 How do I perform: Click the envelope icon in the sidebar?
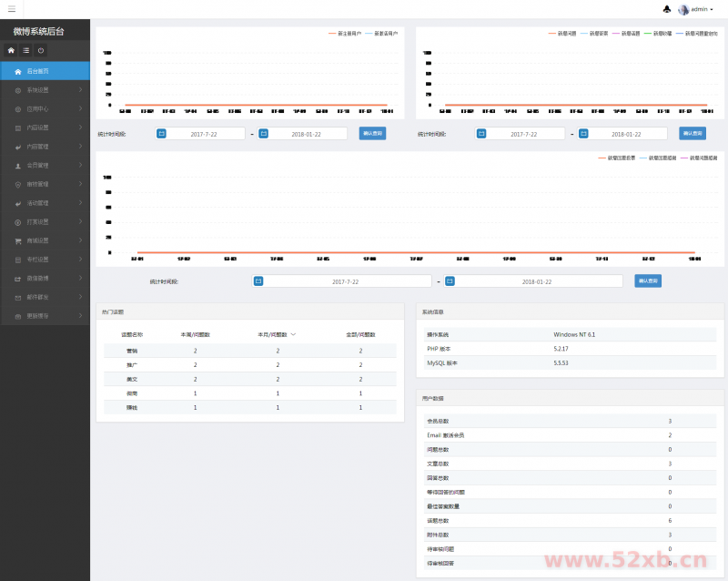tap(18, 297)
